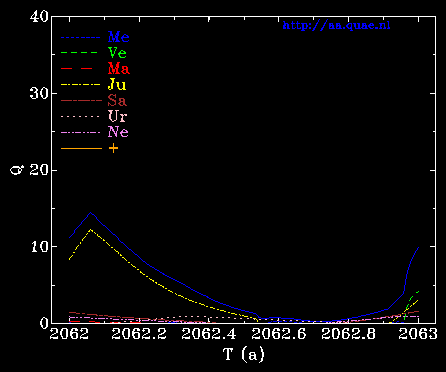
Task: Click the x-axis tick label 2062.6
Action: [279, 334]
